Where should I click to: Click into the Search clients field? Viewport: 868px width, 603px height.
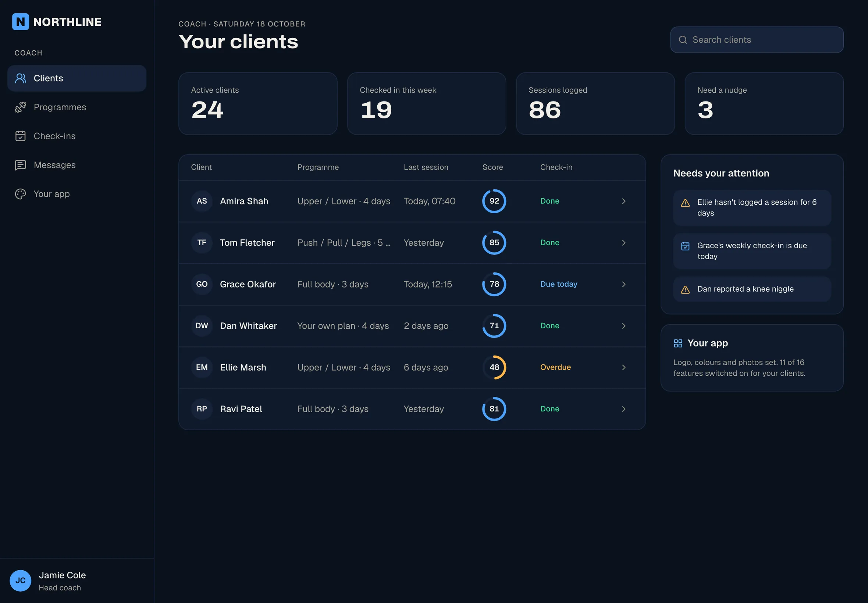pyautogui.click(x=757, y=40)
